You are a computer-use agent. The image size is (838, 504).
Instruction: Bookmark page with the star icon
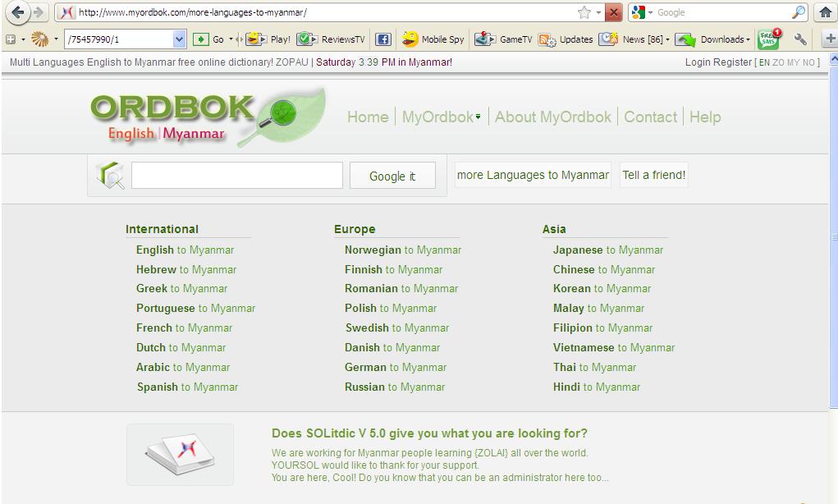[x=584, y=12]
